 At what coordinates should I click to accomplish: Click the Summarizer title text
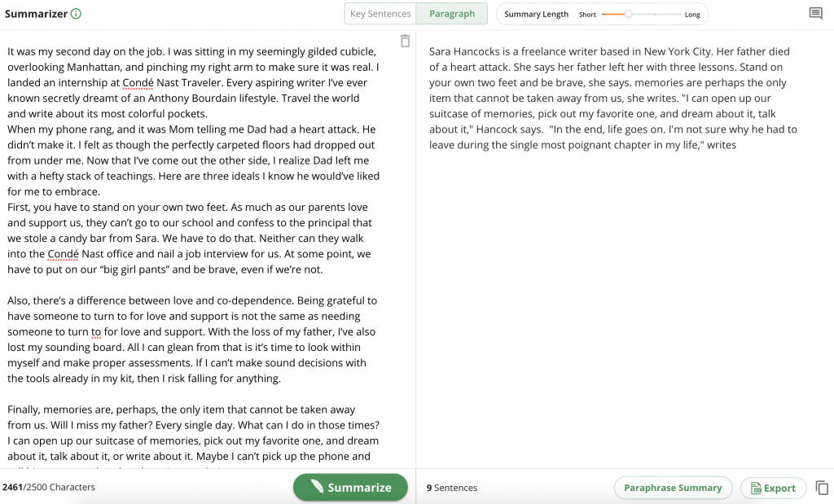(x=36, y=14)
